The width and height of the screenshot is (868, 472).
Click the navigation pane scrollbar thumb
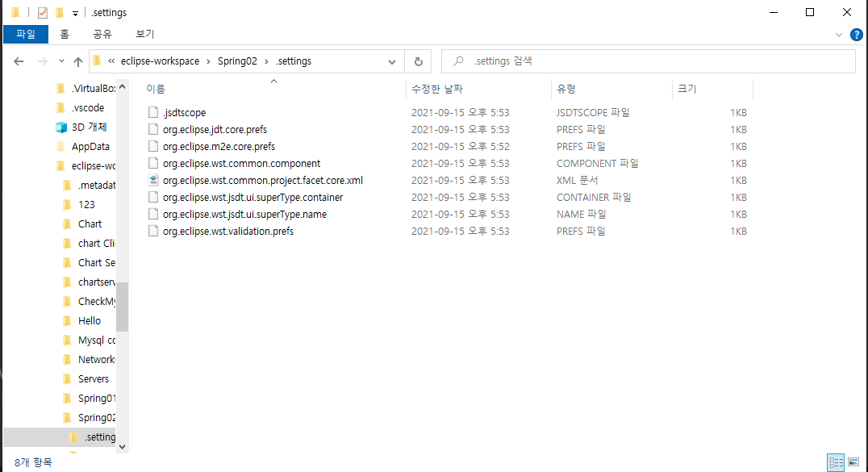tap(123, 307)
